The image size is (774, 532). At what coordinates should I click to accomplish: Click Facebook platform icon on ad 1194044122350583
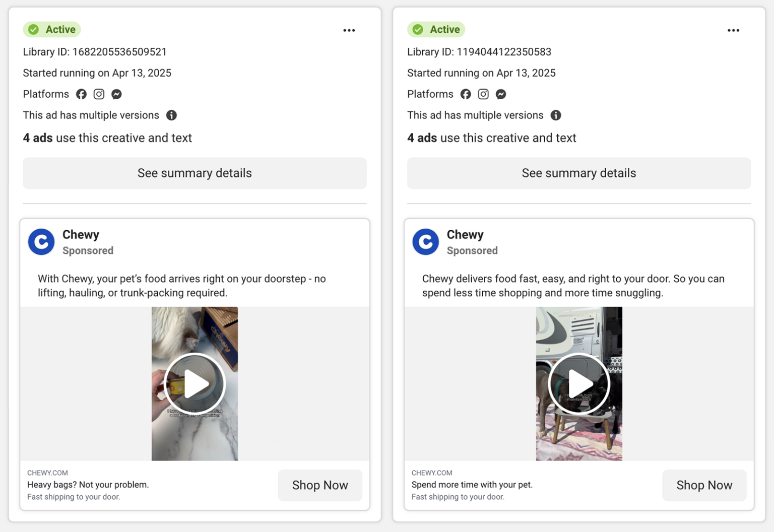click(466, 94)
